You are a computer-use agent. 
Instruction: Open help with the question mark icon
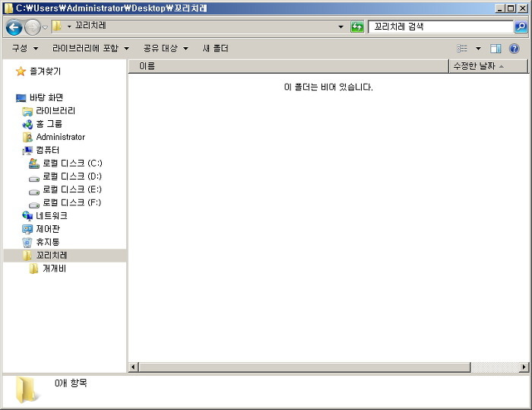[515, 49]
